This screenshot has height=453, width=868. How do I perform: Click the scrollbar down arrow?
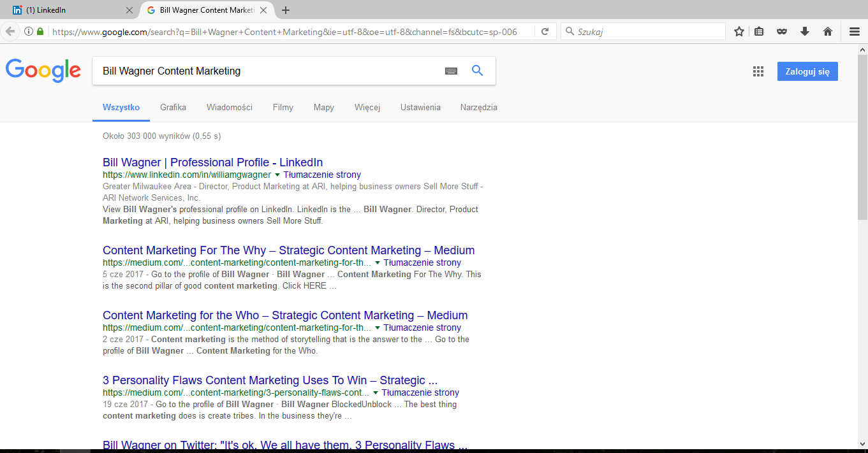point(862,443)
